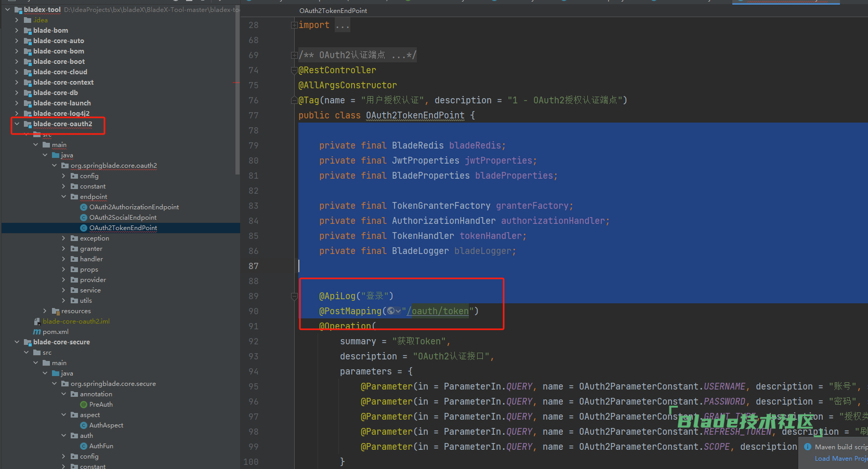Select the blade-core-db module

tap(56, 93)
